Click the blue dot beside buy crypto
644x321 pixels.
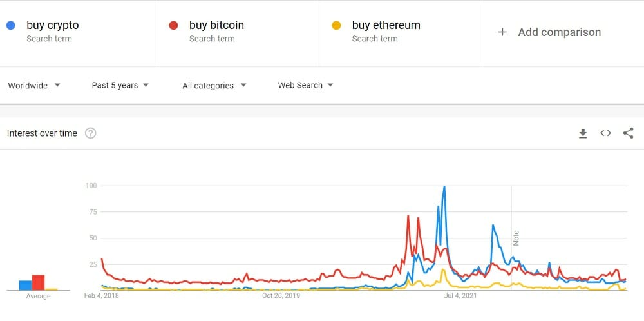10,26
